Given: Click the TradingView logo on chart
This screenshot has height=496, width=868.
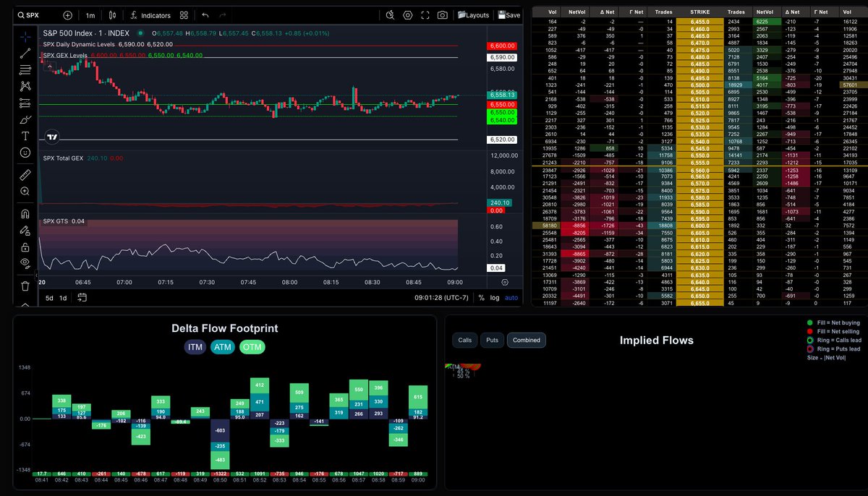Looking at the screenshot, I should pyautogui.click(x=51, y=136).
